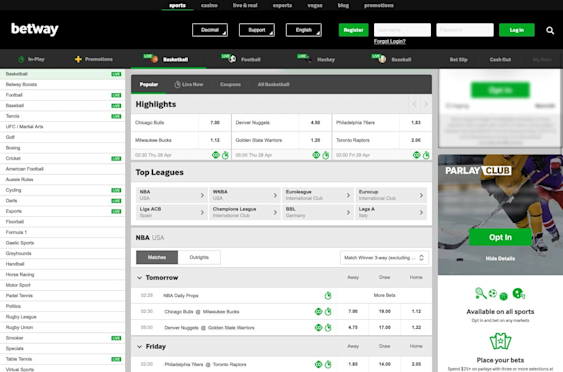The image size is (563, 372).
Task: Click stopwatch icon for Nuggets vs Warriors highlight
Action: pos(326,155)
